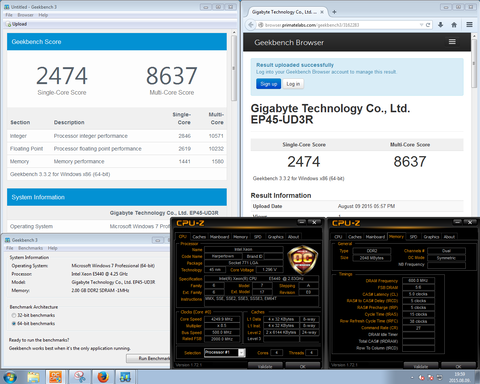The image size is (480, 384).
Task: Open a new Firefox tab with plus
Action: pyautogui.click(x=334, y=12)
